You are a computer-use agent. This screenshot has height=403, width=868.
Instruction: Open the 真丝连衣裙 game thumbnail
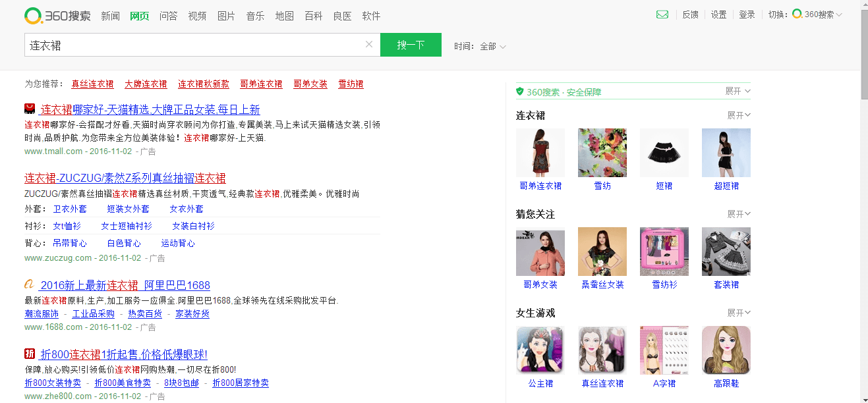(602, 350)
